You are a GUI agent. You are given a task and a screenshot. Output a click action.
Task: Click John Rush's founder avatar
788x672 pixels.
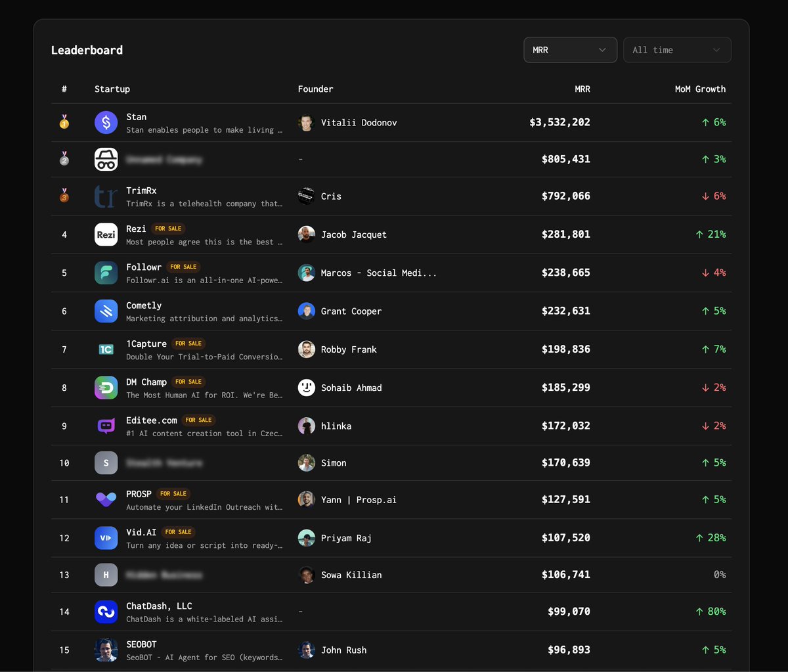[307, 650]
